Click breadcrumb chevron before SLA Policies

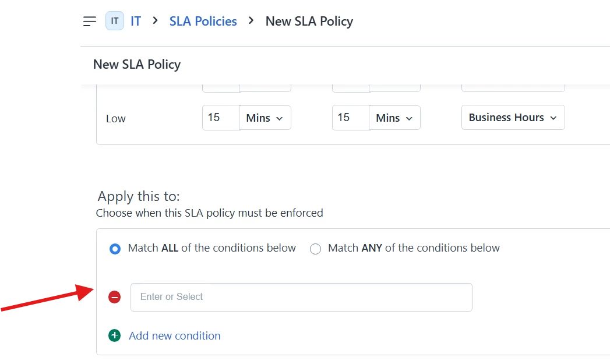(155, 21)
